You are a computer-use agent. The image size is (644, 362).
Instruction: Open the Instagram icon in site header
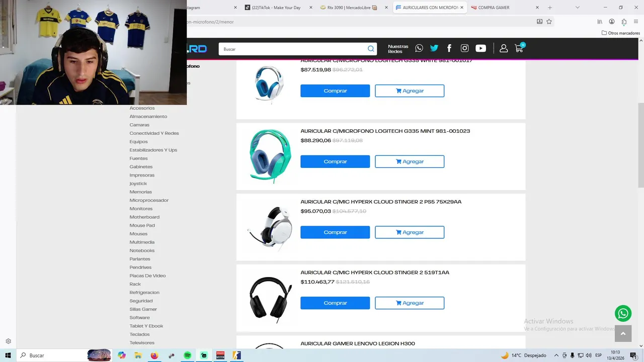pos(465,48)
